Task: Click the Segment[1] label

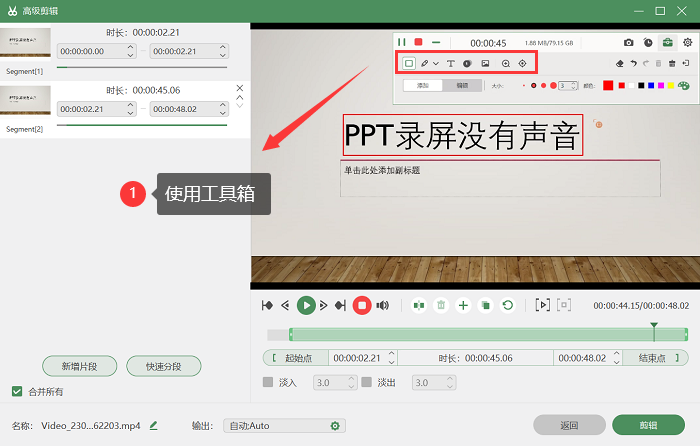Action: (x=25, y=71)
